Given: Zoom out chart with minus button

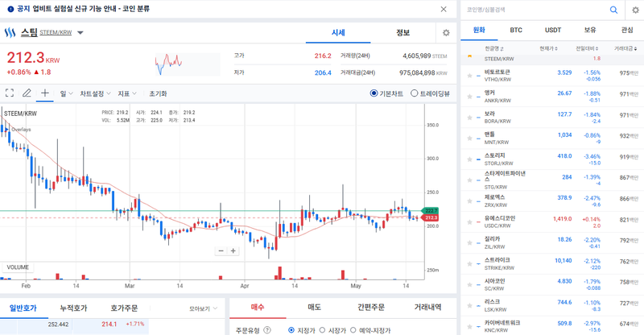Looking at the screenshot, I should click(x=221, y=250).
